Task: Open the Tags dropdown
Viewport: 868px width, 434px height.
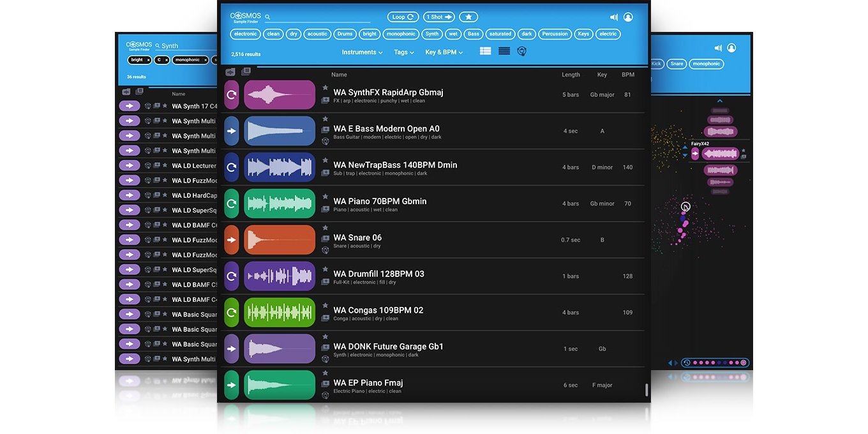Action: tap(403, 52)
